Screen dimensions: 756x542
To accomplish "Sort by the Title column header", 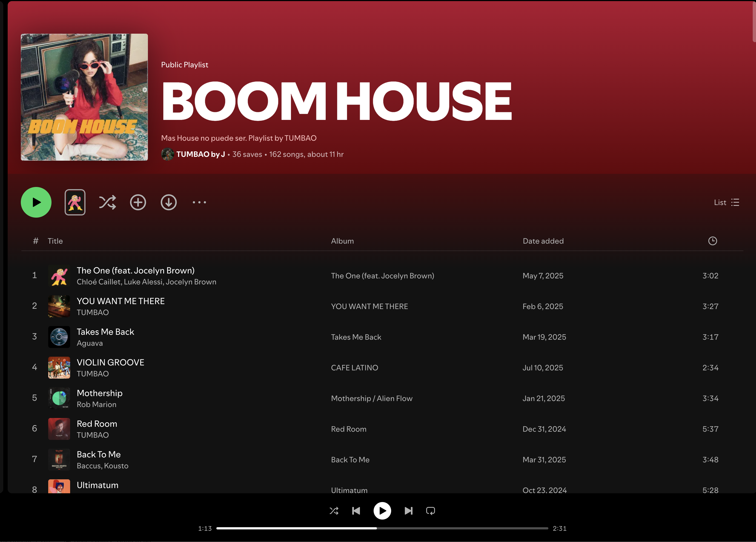I will point(55,241).
